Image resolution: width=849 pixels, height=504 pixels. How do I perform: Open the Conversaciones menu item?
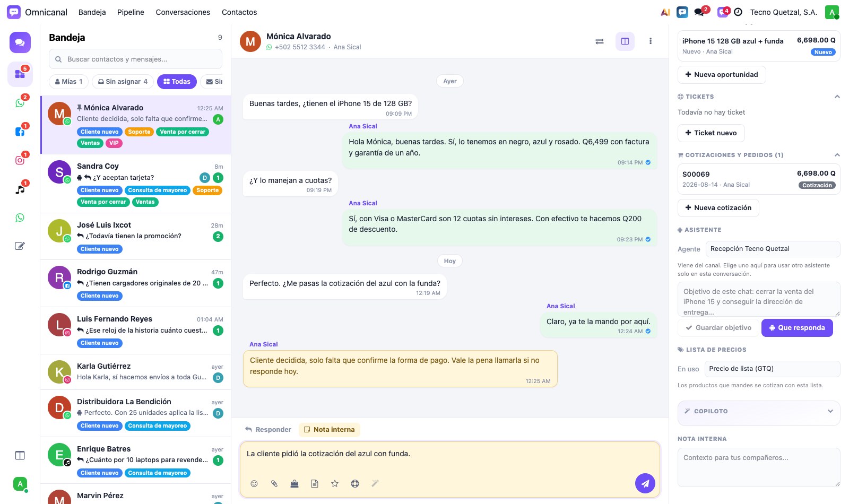click(183, 12)
